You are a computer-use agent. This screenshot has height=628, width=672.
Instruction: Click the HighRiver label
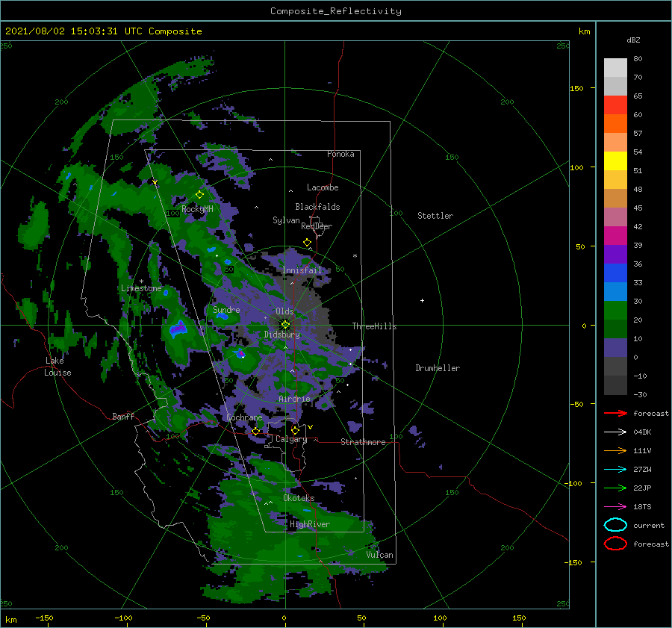(310, 524)
